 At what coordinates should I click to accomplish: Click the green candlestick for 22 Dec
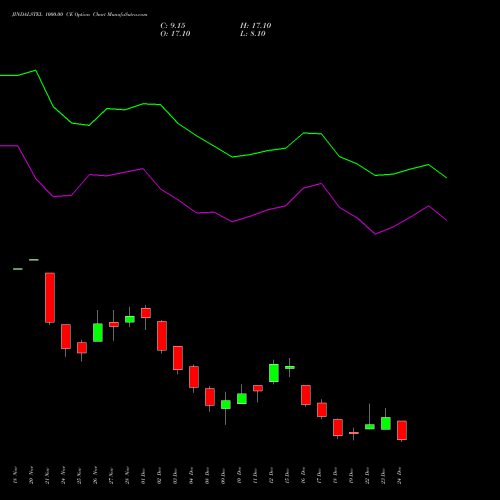[370, 427]
